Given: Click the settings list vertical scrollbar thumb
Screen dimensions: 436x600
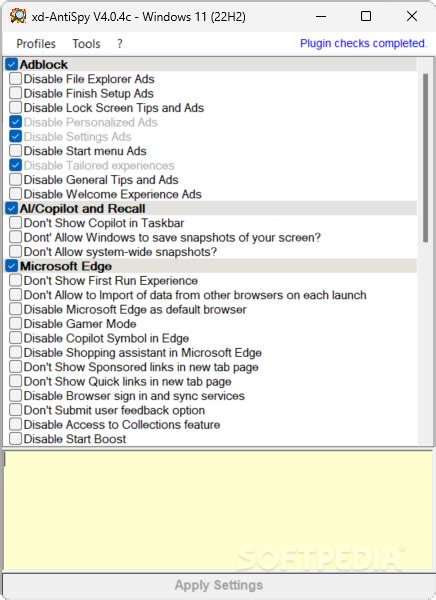Looking at the screenshot, I should (x=425, y=158).
